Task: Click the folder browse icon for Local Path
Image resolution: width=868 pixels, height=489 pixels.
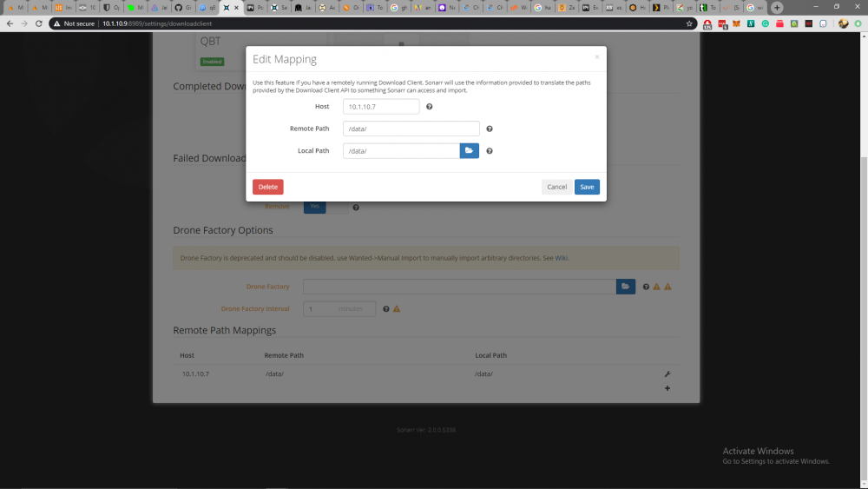Action: 469,150
